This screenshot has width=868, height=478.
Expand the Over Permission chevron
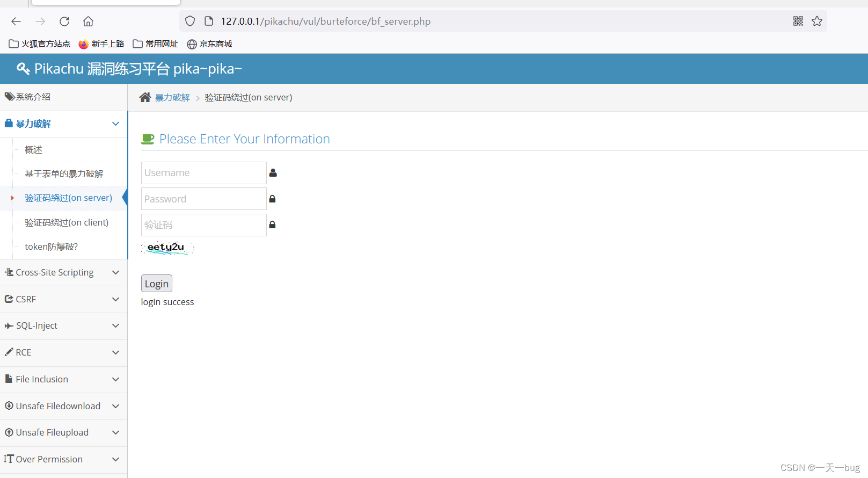pos(115,460)
